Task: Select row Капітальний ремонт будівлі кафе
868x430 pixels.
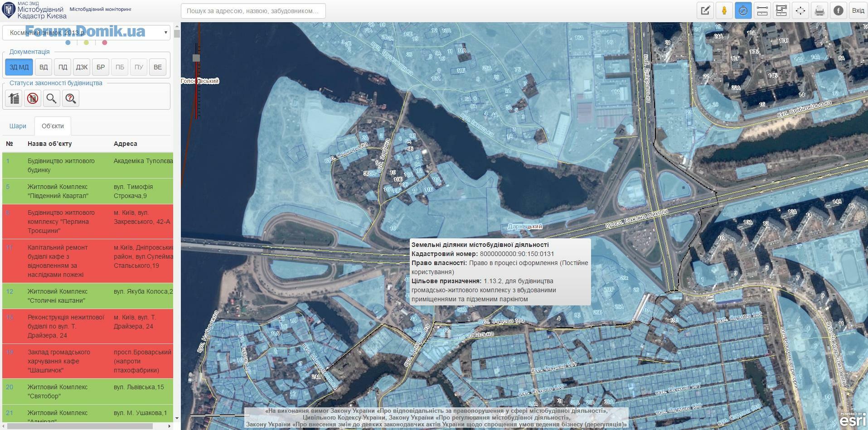Action: [x=87, y=261]
